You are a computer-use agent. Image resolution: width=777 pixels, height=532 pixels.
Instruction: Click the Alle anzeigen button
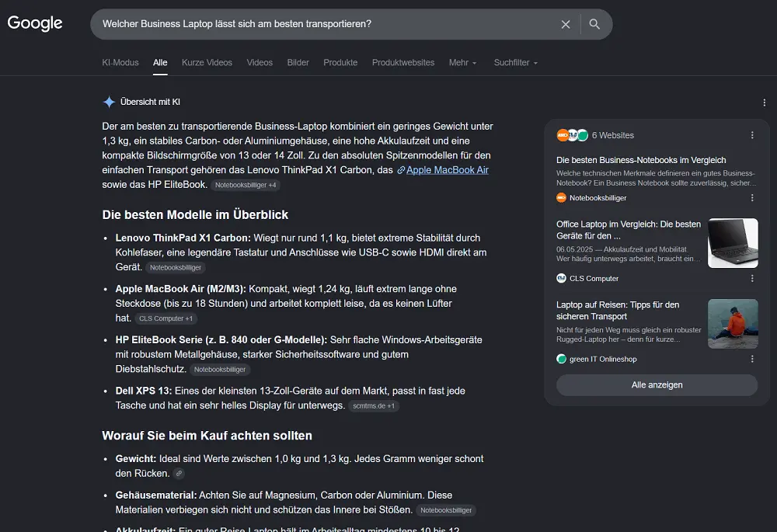[657, 385]
